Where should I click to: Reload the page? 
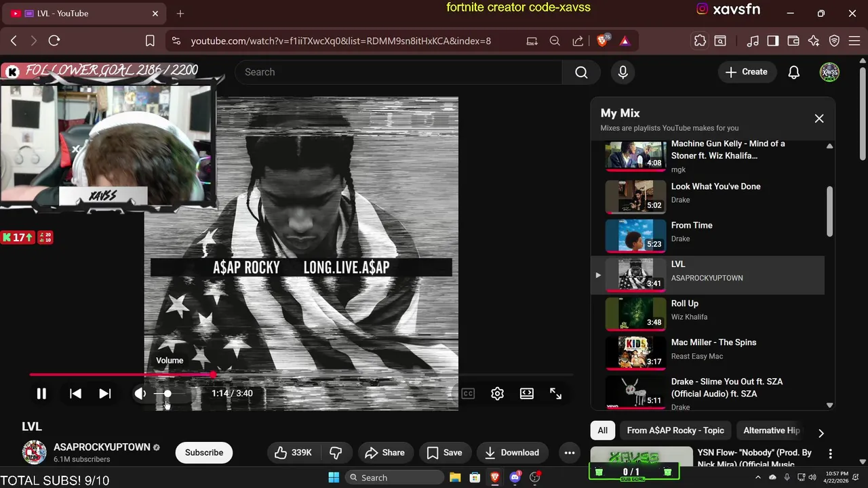coord(54,41)
